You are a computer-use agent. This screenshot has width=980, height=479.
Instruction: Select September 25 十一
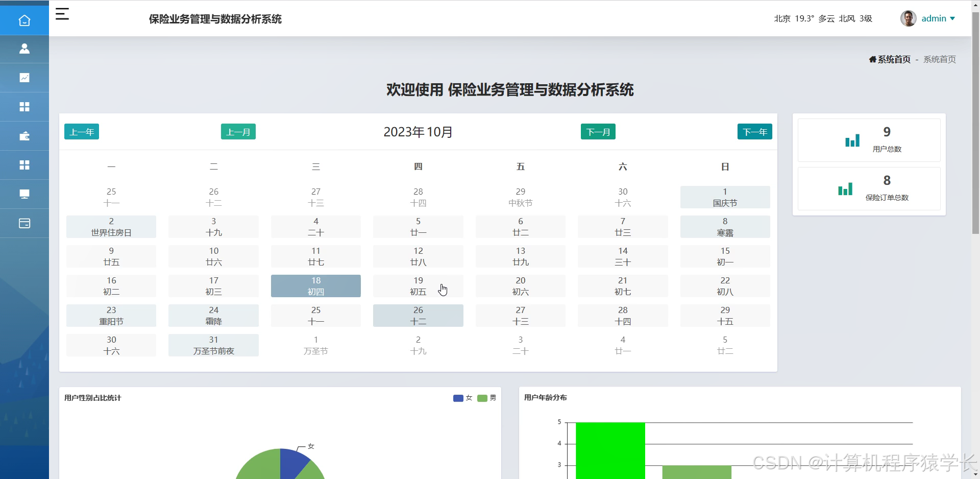111,197
